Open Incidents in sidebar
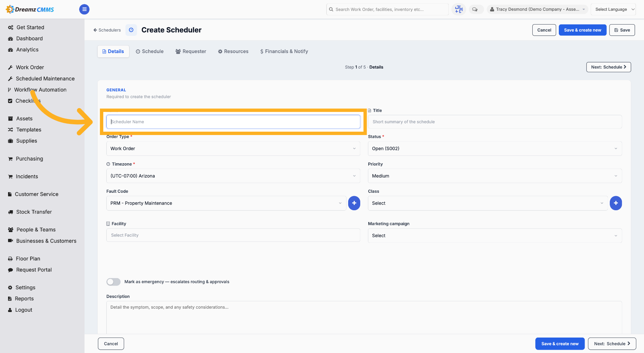This screenshot has width=644, height=353. 23,176
